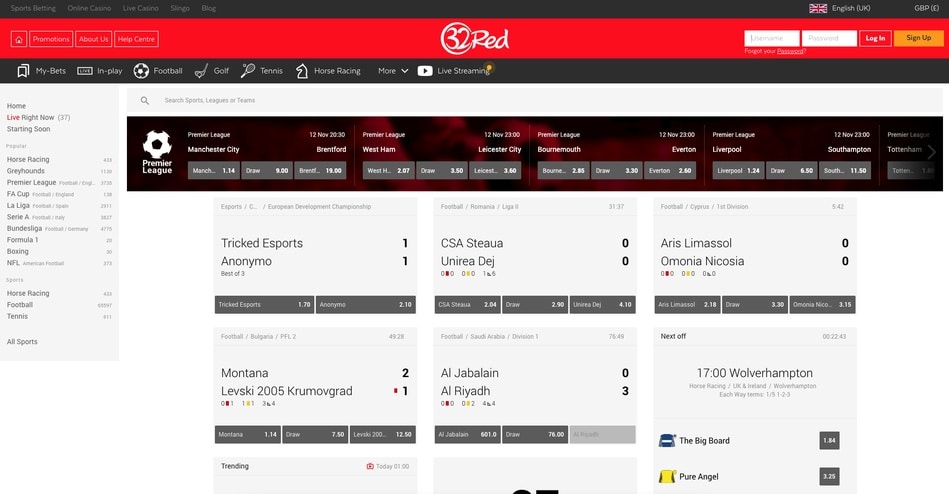Click the forgot Password link
949x494 pixels.
[x=790, y=51]
